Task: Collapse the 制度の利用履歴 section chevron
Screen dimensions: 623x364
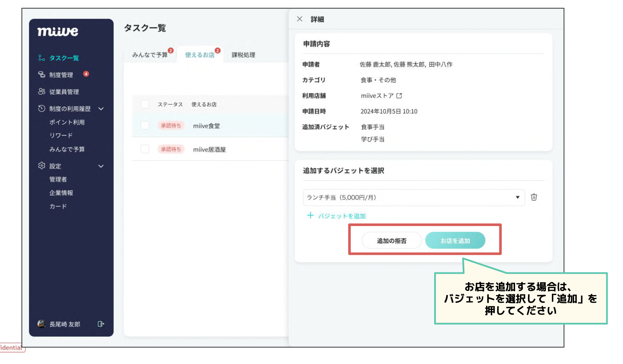Action: (x=101, y=109)
